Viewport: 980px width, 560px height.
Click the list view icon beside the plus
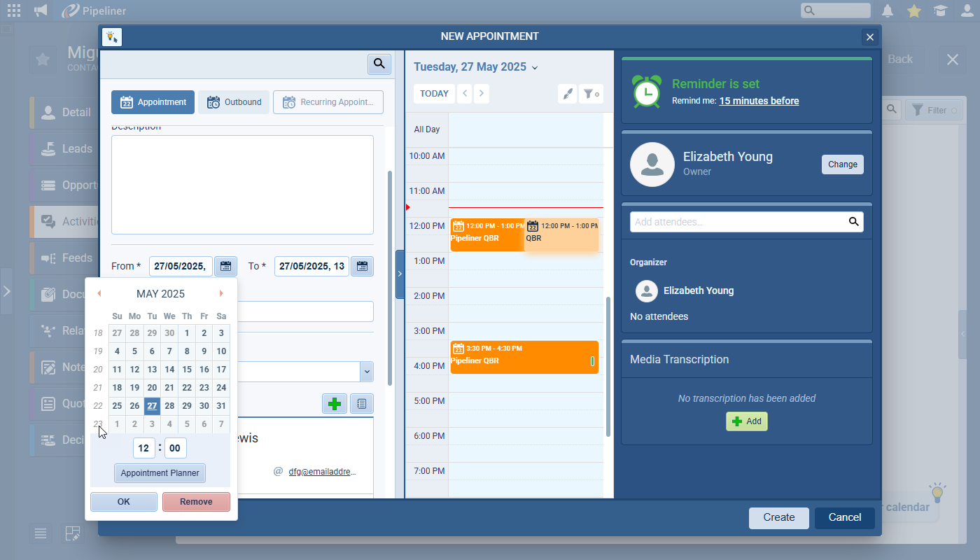coord(362,403)
